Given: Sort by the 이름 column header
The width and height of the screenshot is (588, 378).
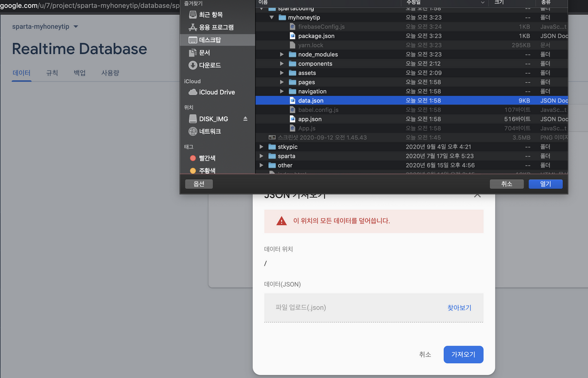Looking at the screenshot, I should point(328,3).
